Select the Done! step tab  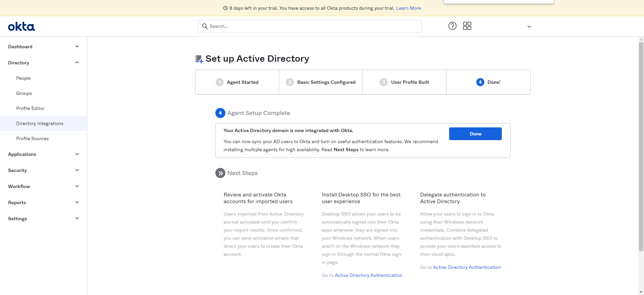click(488, 82)
